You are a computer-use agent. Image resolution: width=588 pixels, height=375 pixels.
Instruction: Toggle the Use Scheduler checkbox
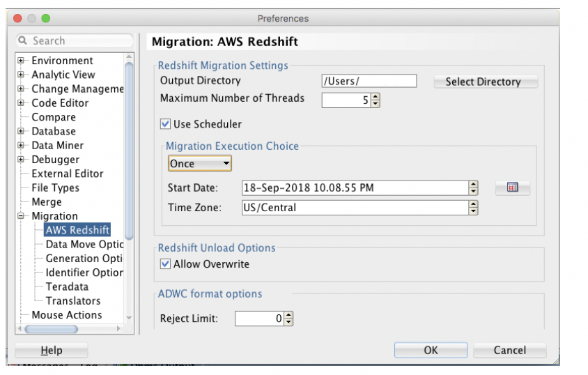(x=165, y=124)
